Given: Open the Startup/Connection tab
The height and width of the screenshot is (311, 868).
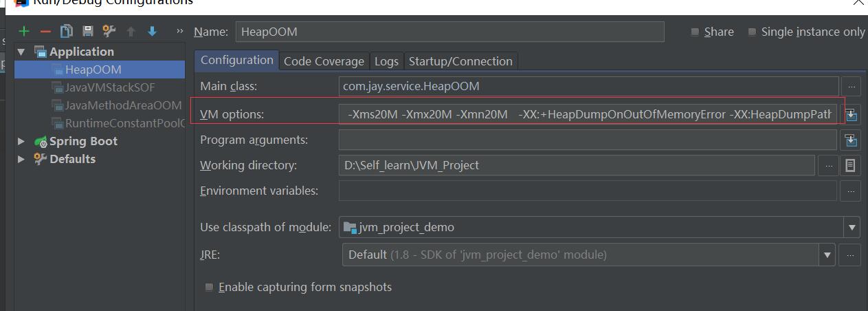Looking at the screenshot, I should point(460,61).
